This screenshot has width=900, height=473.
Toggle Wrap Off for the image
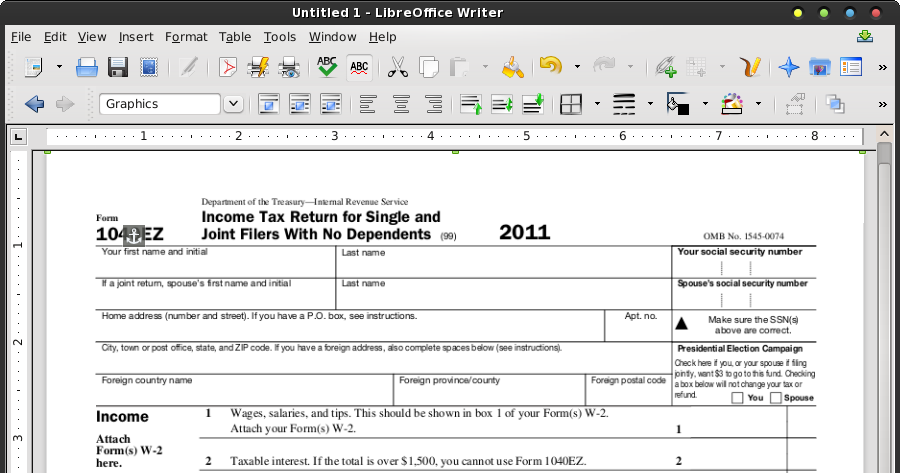269,104
